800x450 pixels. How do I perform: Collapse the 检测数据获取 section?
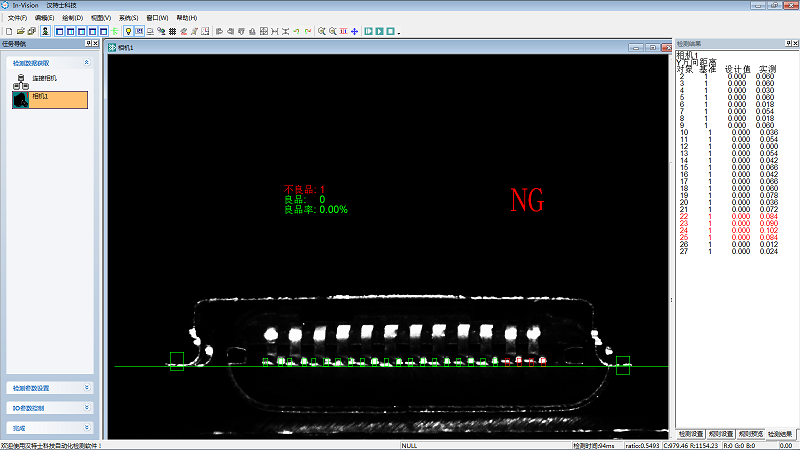click(86, 62)
